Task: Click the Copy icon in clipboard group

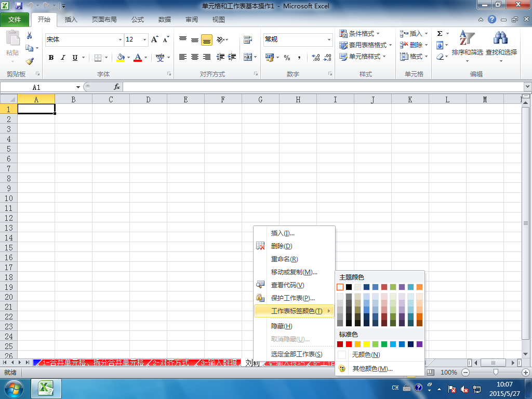Action: click(x=29, y=48)
